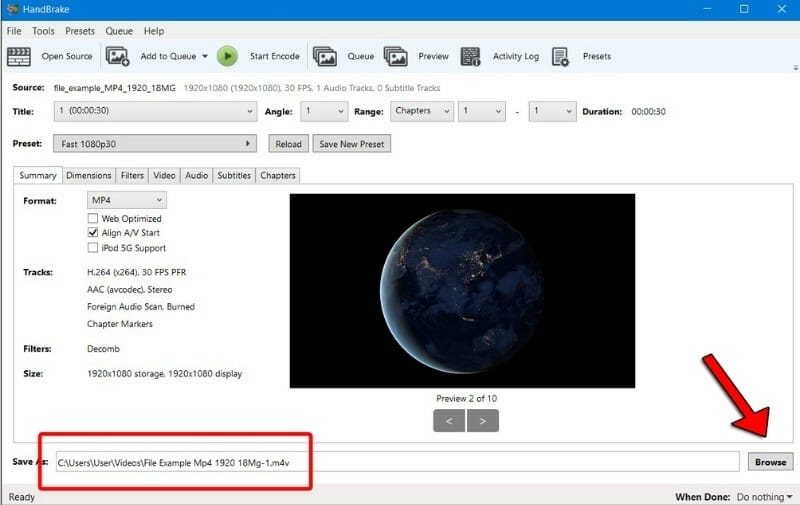
Task: Open the Range Chapters dropdown
Action: tap(422, 111)
